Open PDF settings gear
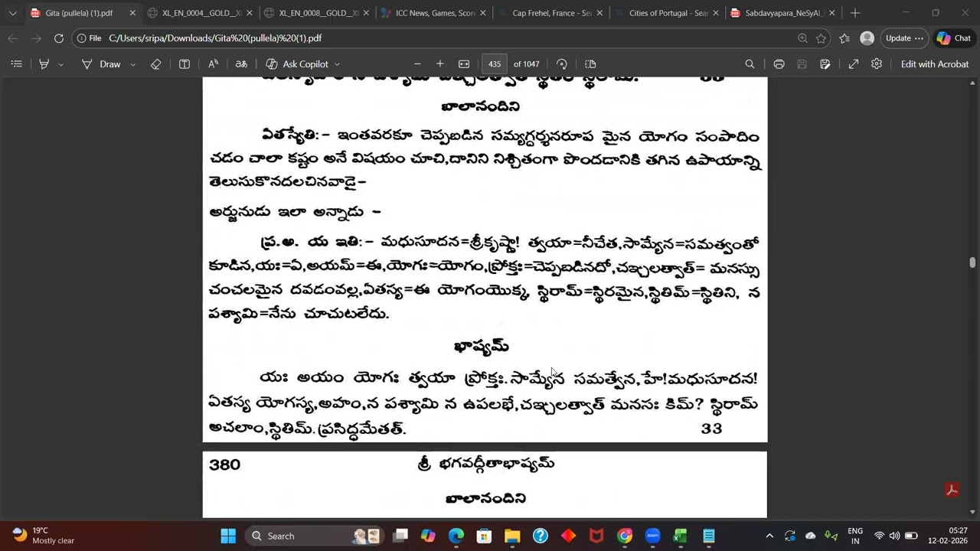The height and width of the screenshot is (551, 980). click(877, 64)
